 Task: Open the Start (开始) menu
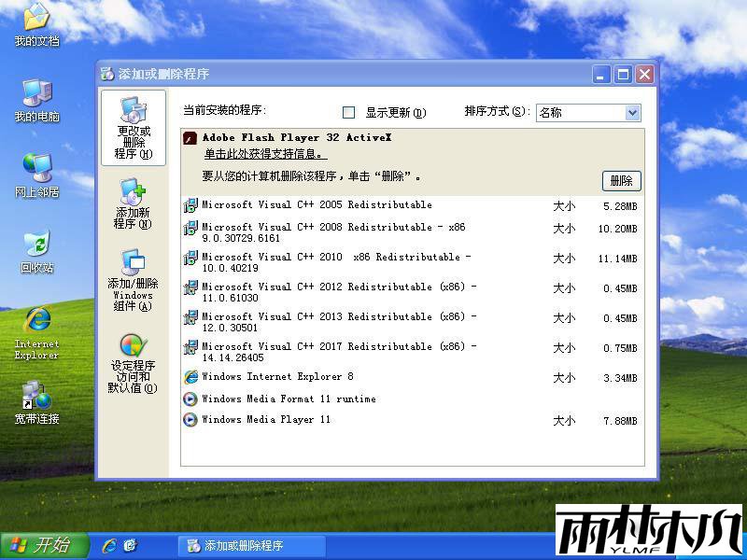pos(44,545)
